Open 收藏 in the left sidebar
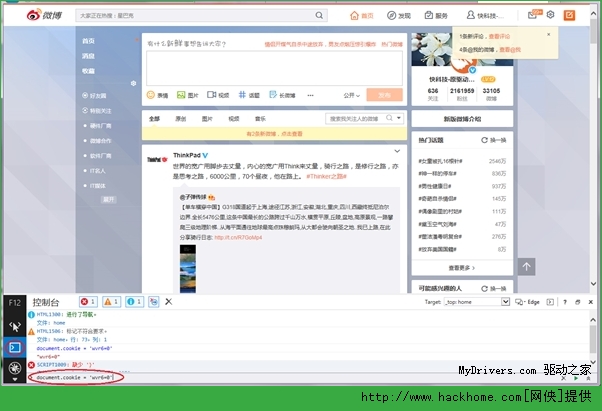The image size is (602, 411). [88, 71]
